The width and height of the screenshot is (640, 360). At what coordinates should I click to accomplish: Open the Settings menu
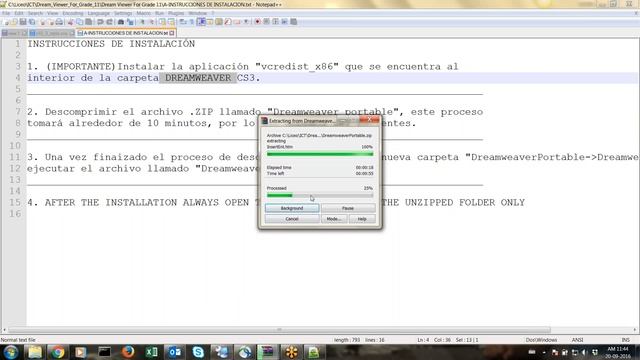click(123, 13)
